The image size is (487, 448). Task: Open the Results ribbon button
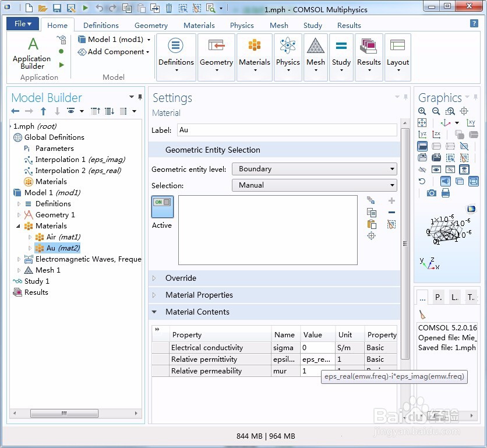pos(369,57)
